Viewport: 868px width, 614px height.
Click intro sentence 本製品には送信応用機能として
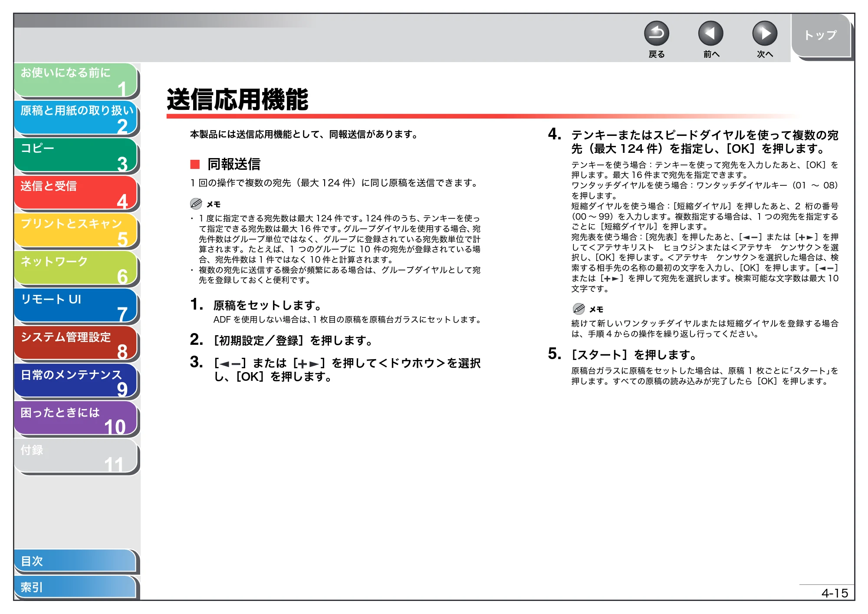click(305, 135)
